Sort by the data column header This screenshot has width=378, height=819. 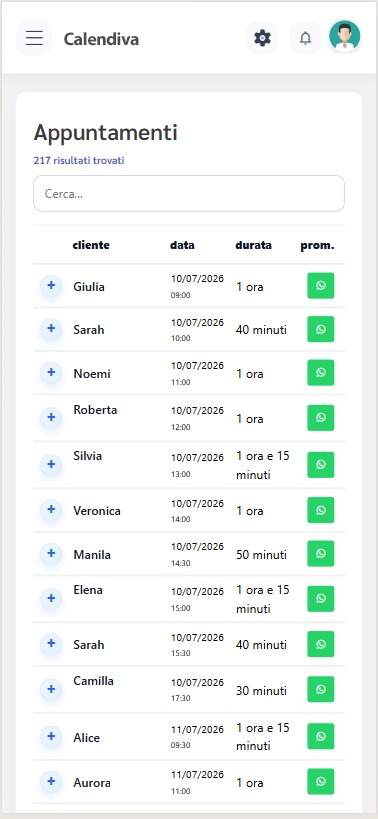pyautogui.click(x=182, y=245)
